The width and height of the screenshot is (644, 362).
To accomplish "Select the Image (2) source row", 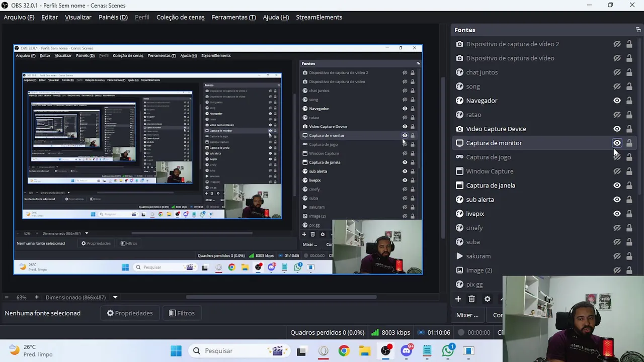I will 543,270.
